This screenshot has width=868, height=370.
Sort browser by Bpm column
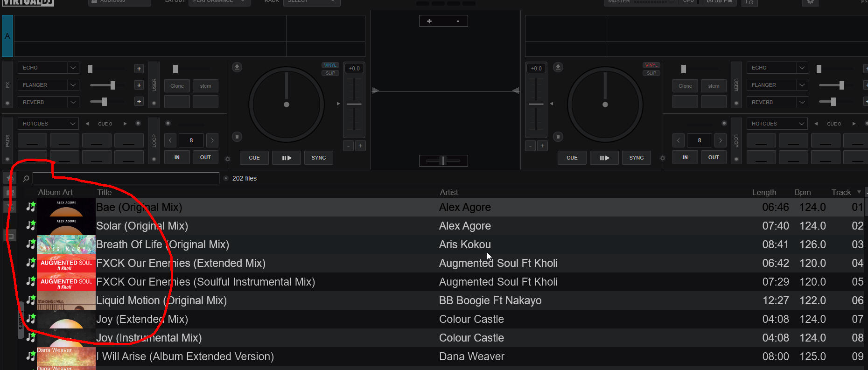click(803, 192)
